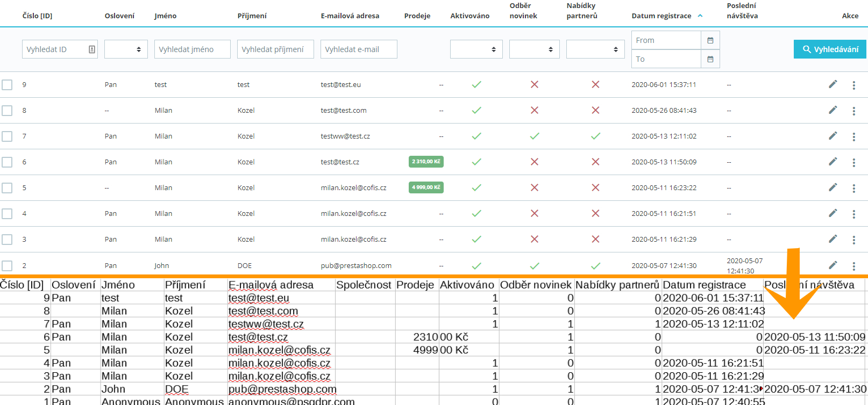Image resolution: width=868 pixels, height=405 pixels.
Task: Click the 2 310,00 Kč sales badge
Action: 426,162
